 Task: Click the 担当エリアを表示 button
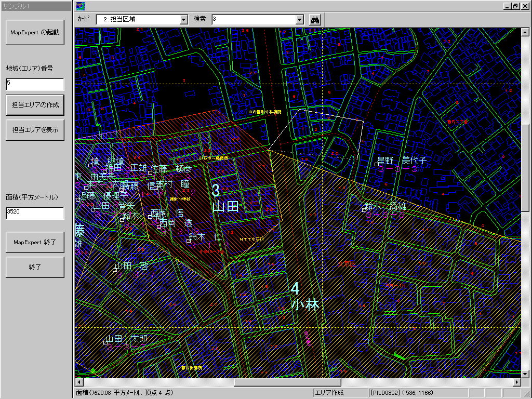(x=35, y=129)
